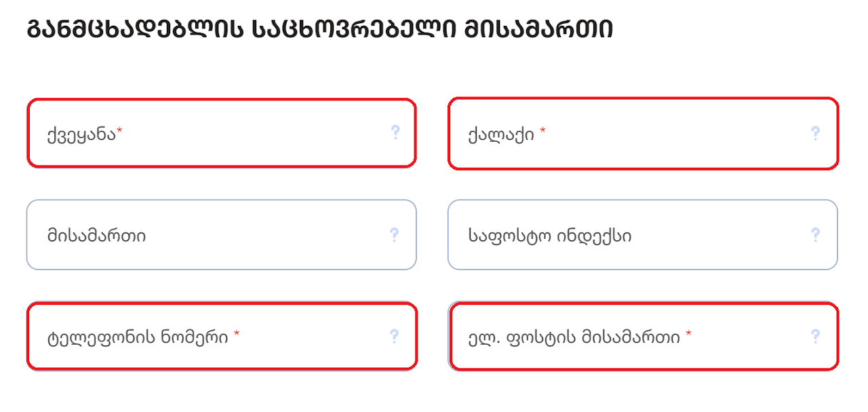Click the help icon in ელ. ფოსტის მისამართი
This screenshot has height=412, width=868.
[816, 336]
